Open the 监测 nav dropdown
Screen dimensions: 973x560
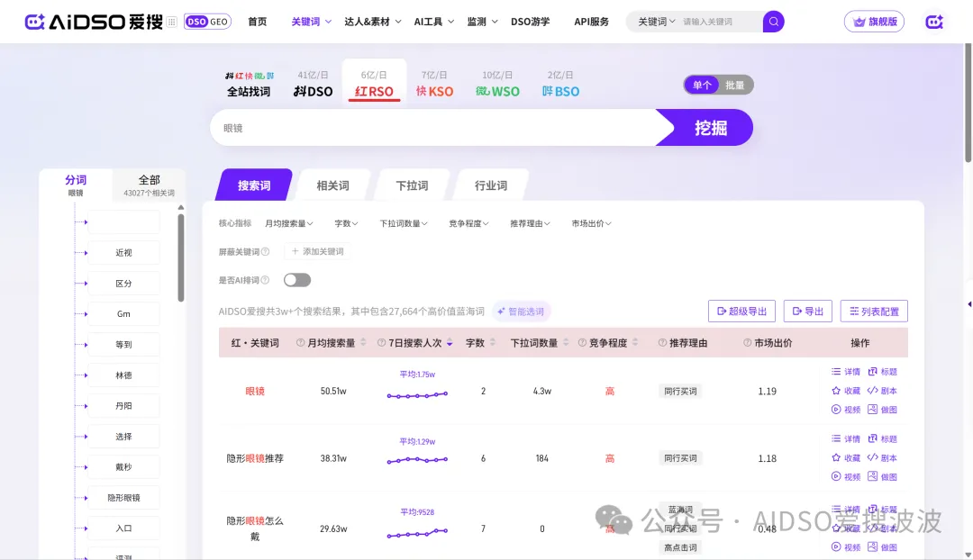click(x=482, y=22)
